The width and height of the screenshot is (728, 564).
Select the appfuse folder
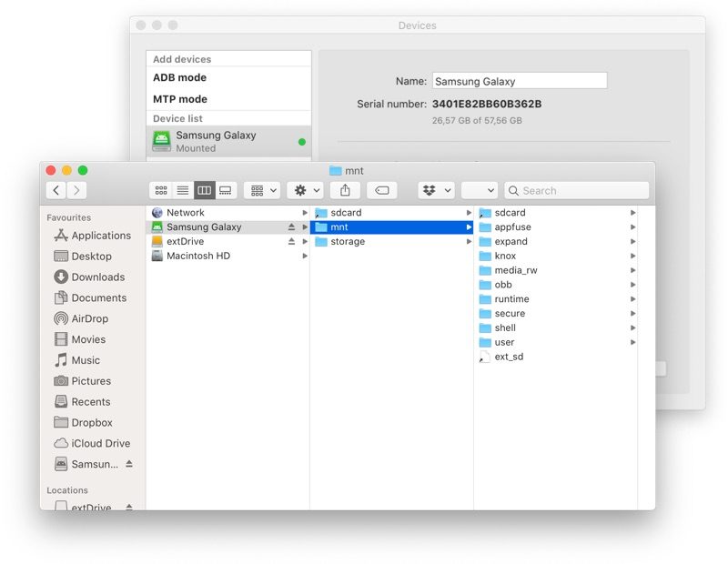point(556,227)
